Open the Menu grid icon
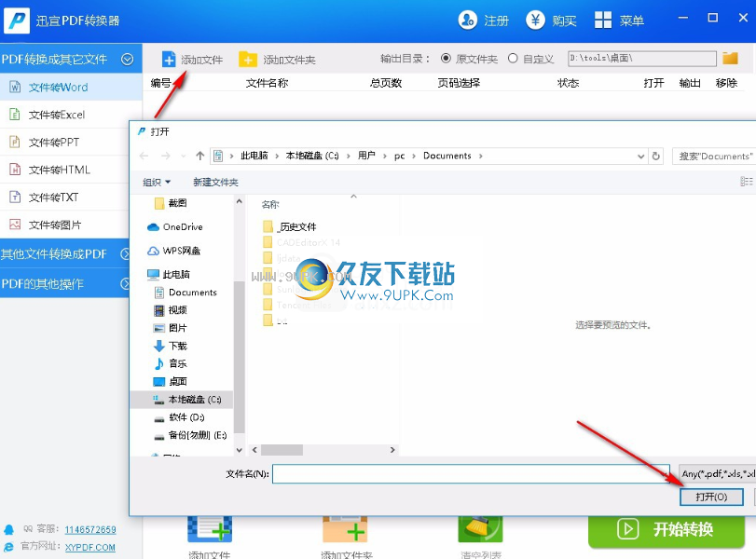Viewport: 756px width, 559px height. pyautogui.click(x=603, y=20)
